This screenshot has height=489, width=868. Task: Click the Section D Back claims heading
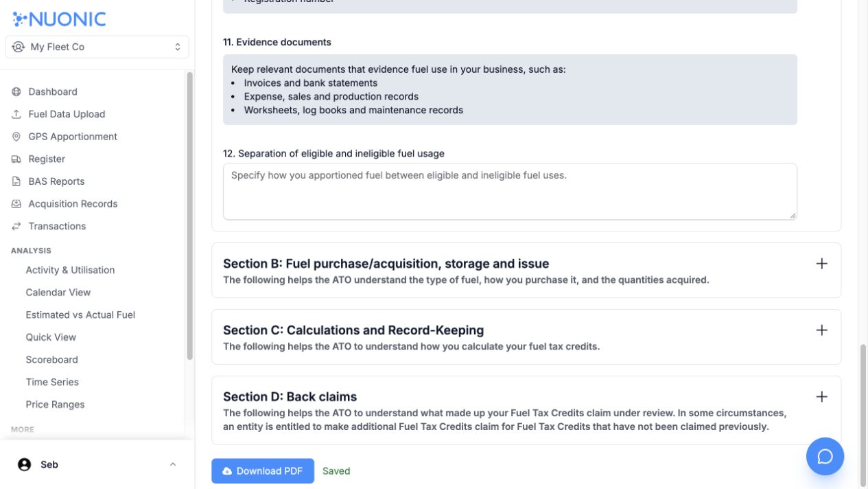point(290,397)
